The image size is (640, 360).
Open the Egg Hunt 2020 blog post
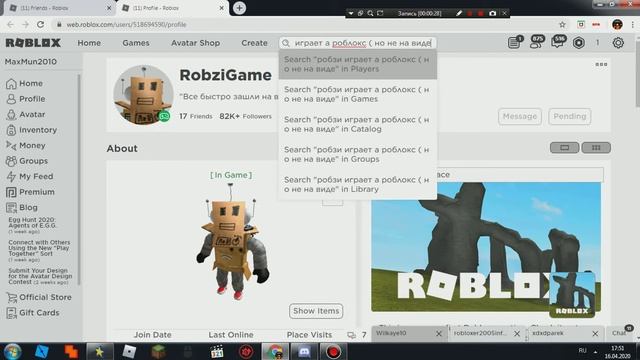pos(33,225)
